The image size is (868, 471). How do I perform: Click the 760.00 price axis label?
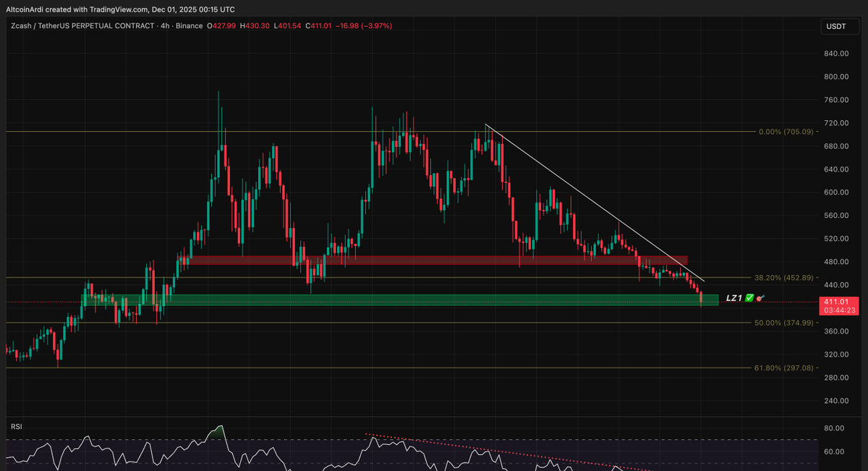pyautogui.click(x=835, y=100)
